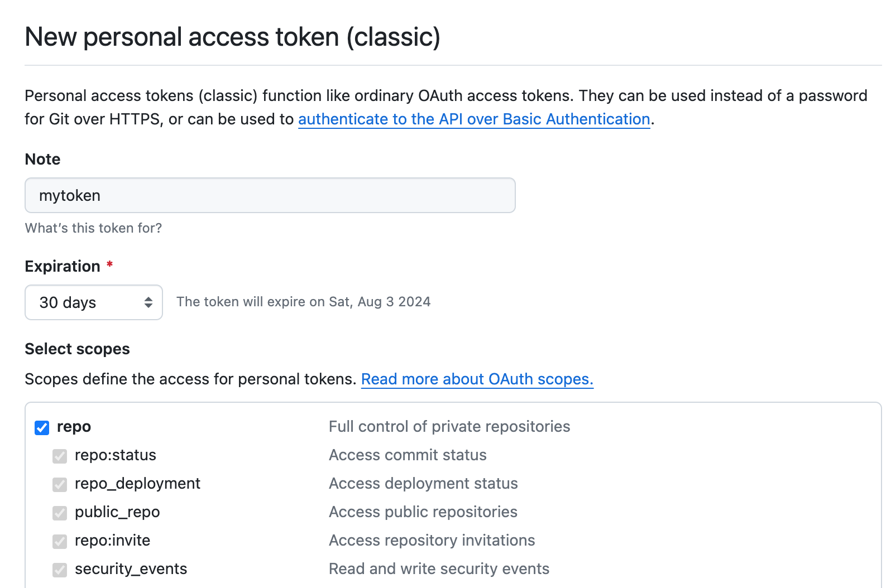Click the Full control of private repositories description
This screenshot has height=588, width=891.
(x=449, y=427)
